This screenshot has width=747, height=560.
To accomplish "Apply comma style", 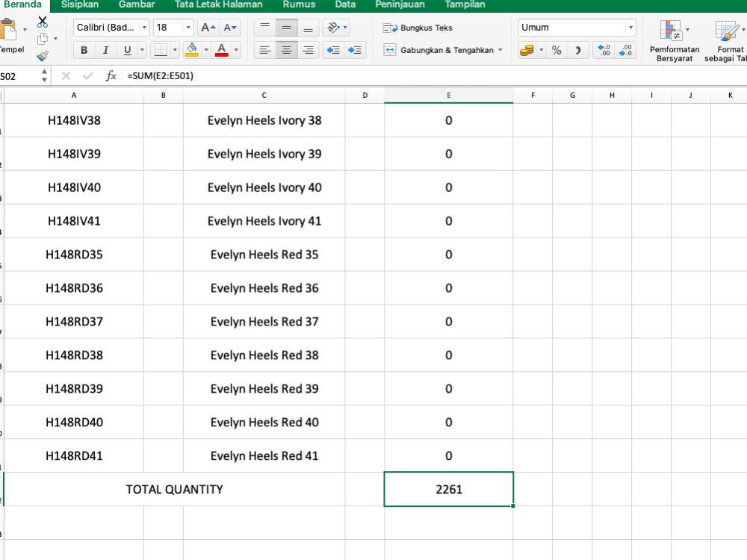I will point(578,50).
